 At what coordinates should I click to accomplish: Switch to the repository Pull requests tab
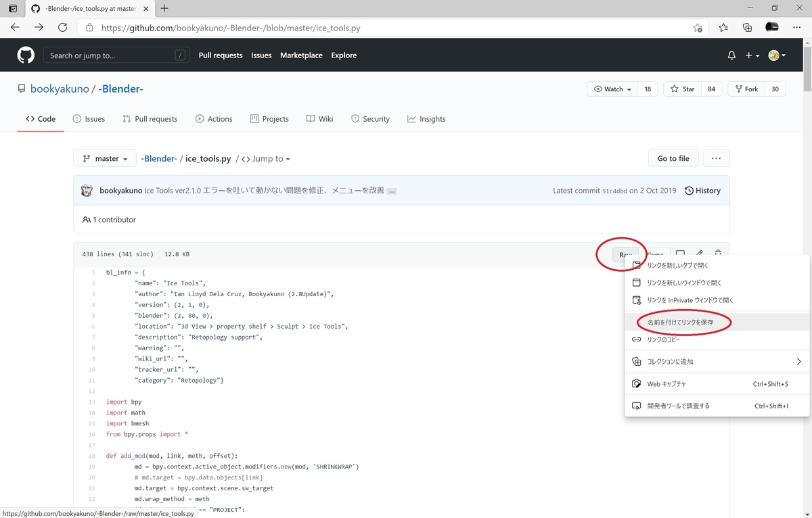(x=150, y=119)
